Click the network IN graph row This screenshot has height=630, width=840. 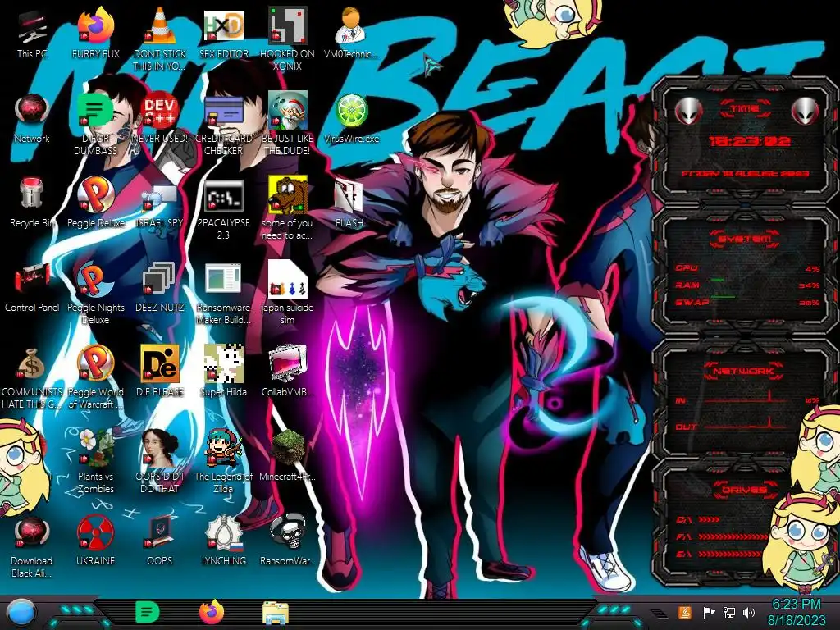pyautogui.click(x=747, y=399)
